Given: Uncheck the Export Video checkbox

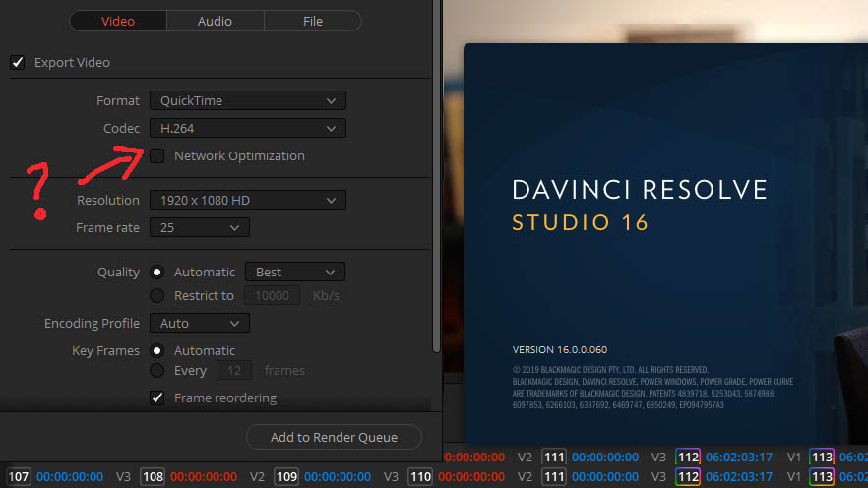Looking at the screenshot, I should point(17,63).
